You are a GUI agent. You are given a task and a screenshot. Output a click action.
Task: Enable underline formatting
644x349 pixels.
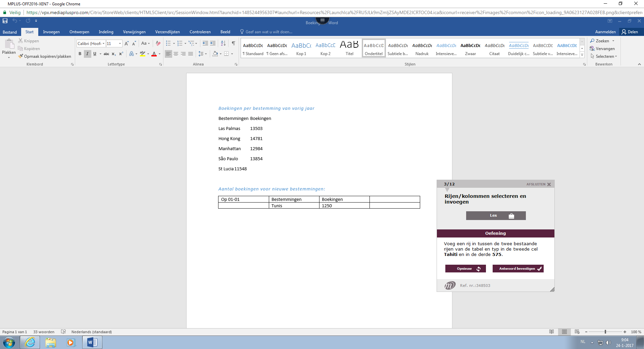click(95, 54)
